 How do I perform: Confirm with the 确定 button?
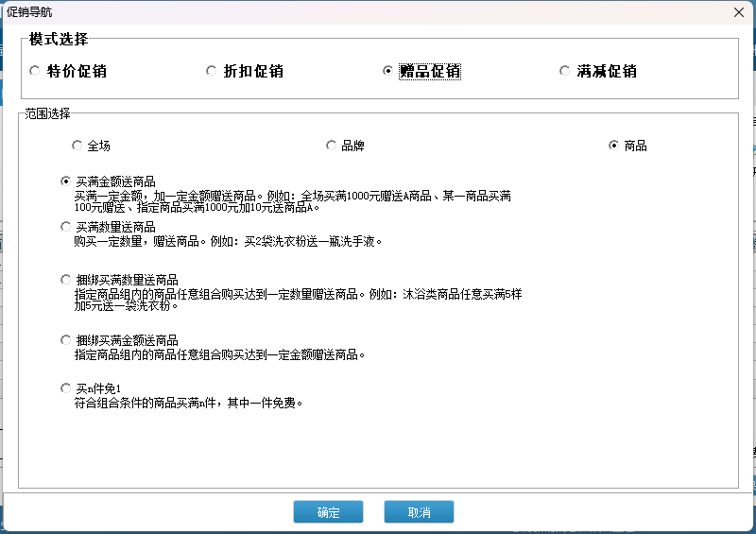click(x=328, y=512)
